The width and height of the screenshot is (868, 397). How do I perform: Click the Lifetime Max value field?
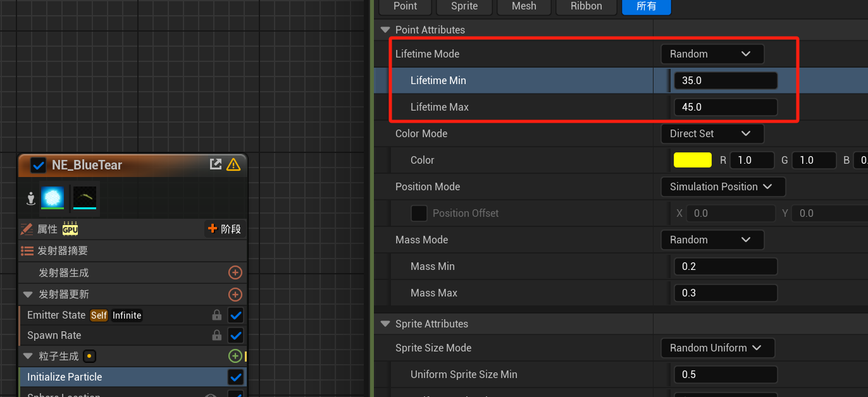[x=726, y=107]
